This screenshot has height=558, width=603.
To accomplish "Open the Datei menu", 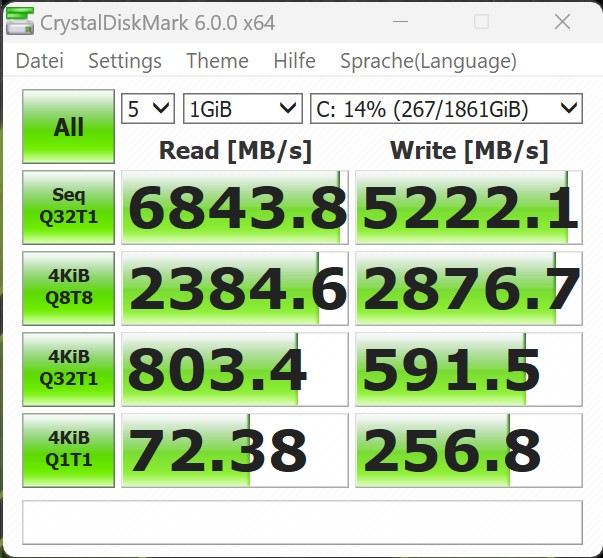I will pyautogui.click(x=40, y=61).
